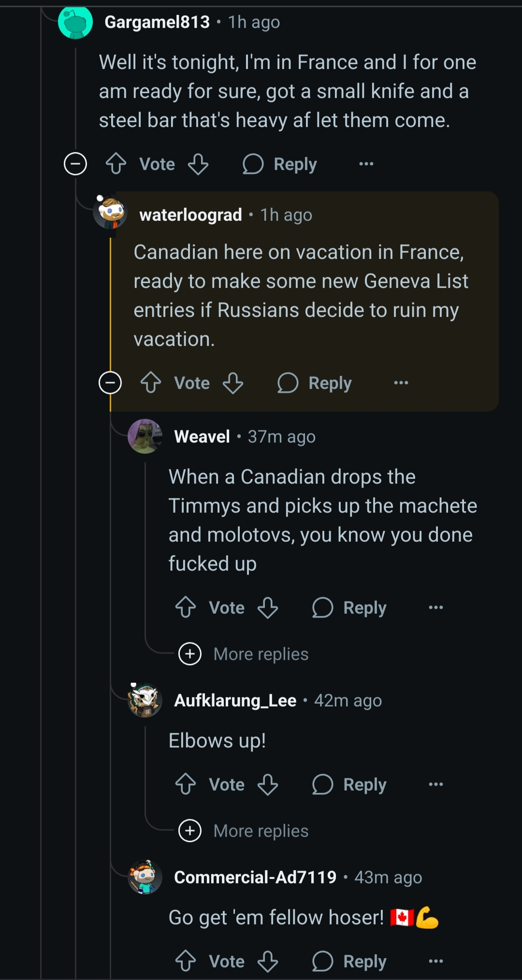Open waterloograd's user profile name

(190, 215)
